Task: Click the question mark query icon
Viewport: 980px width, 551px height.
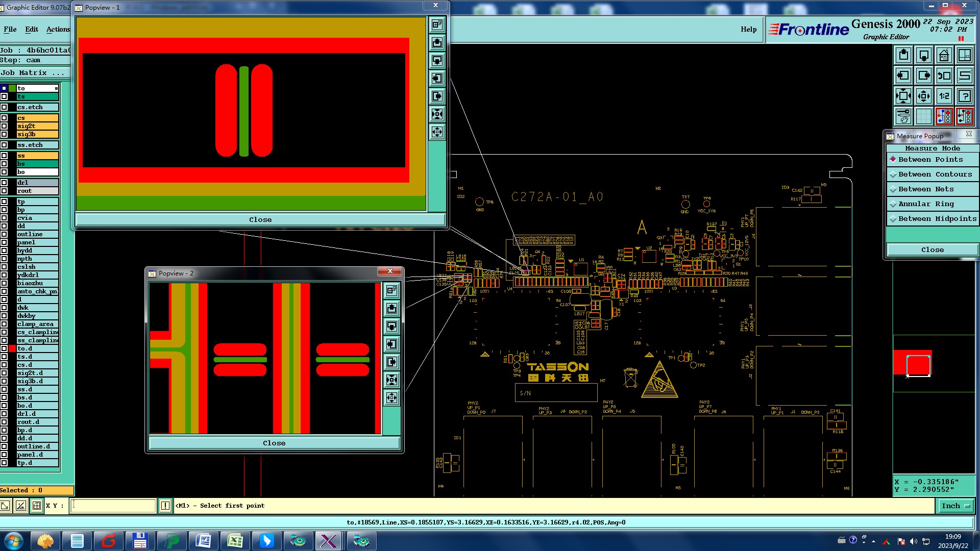Action: click(x=964, y=96)
